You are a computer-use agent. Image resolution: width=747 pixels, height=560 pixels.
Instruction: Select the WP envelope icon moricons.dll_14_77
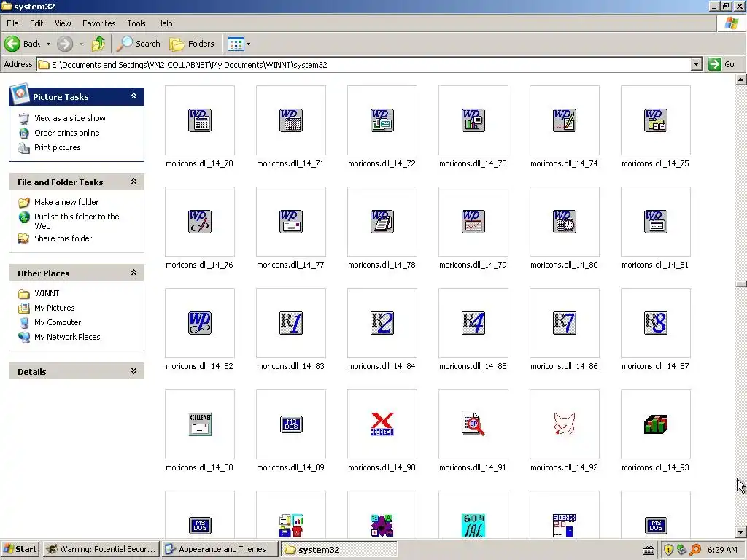291,222
